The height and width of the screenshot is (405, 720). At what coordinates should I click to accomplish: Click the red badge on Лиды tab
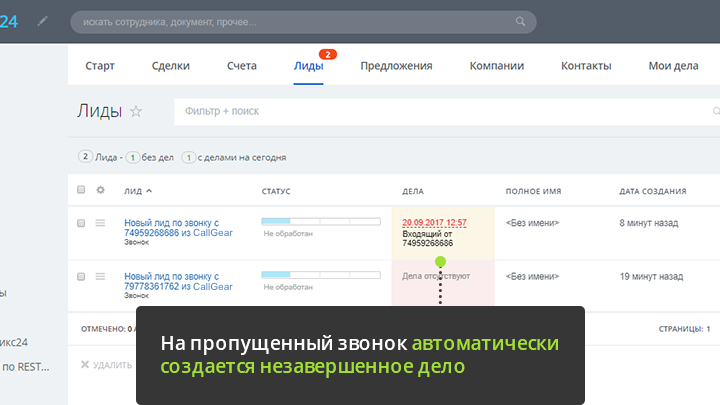coord(326,54)
